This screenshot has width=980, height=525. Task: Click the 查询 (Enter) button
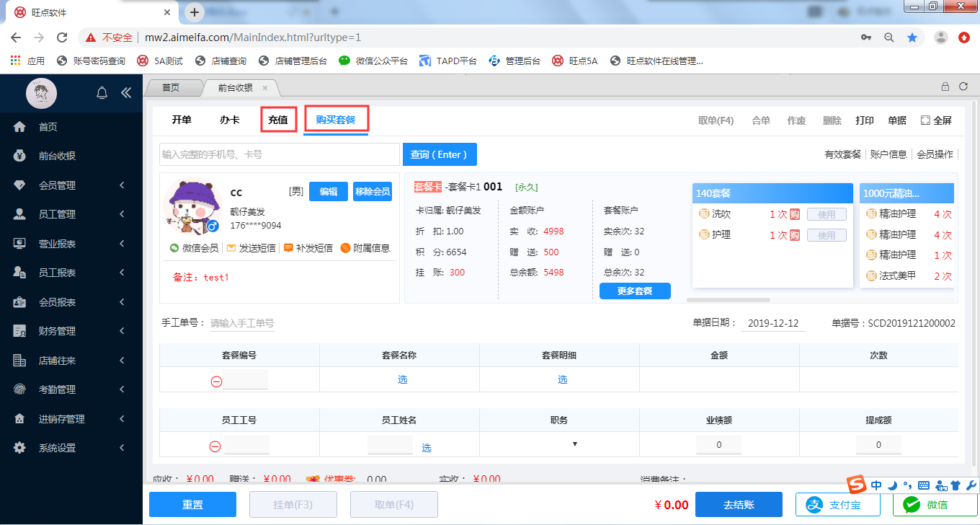tap(440, 154)
